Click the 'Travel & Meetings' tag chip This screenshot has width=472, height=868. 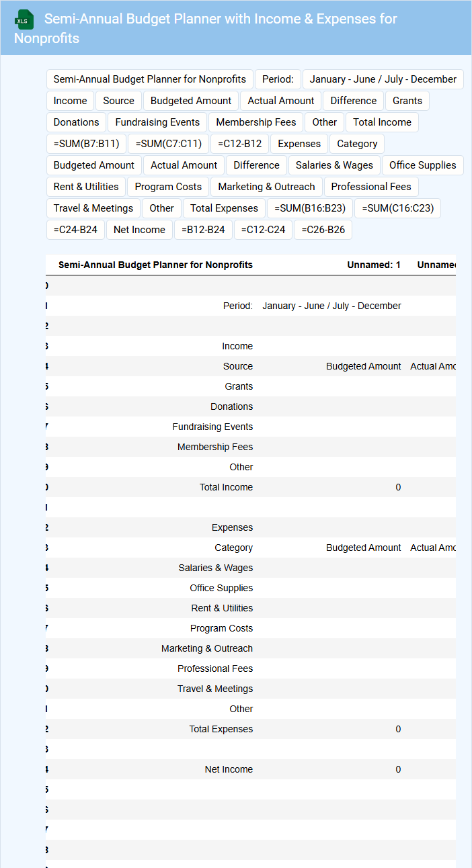pyautogui.click(x=93, y=208)
